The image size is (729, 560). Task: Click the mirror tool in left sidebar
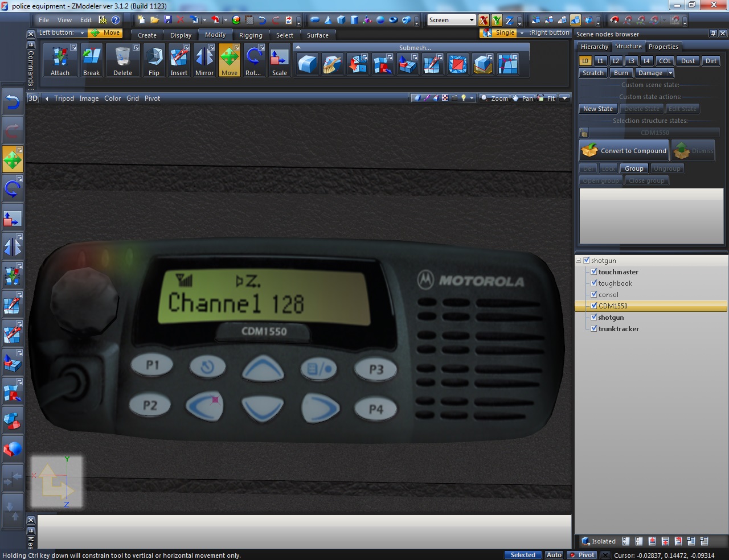13,246
